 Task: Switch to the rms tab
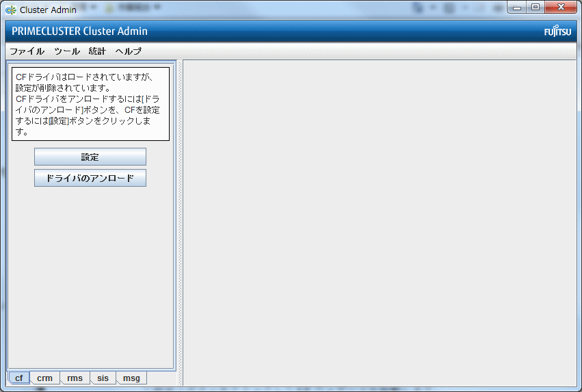click(x=75, y=378)
